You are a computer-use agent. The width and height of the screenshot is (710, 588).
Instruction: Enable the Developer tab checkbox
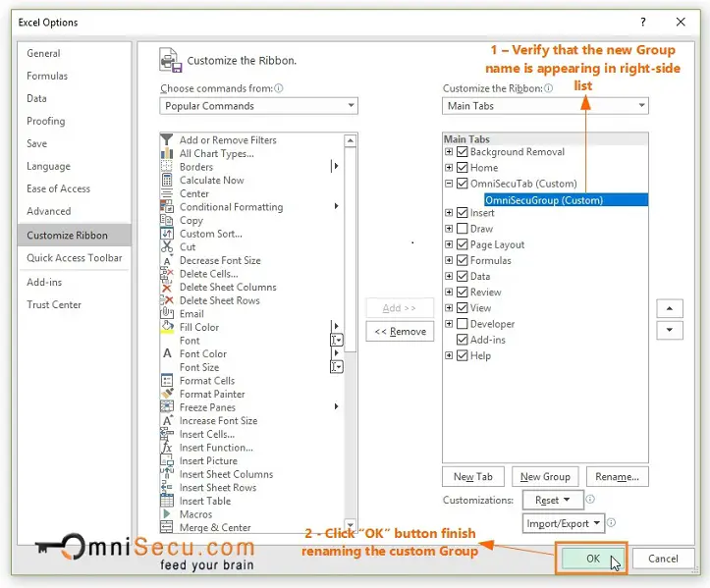[x=462, y=324]
